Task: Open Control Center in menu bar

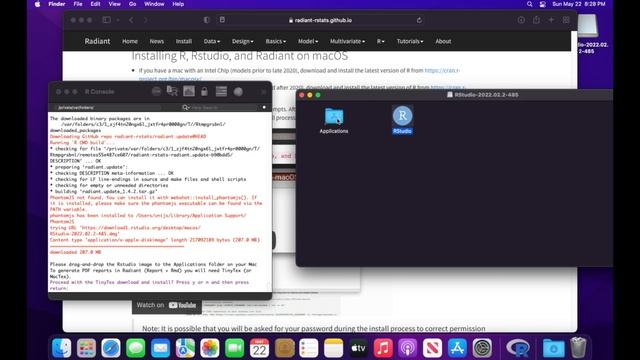Action: point(542,4)
